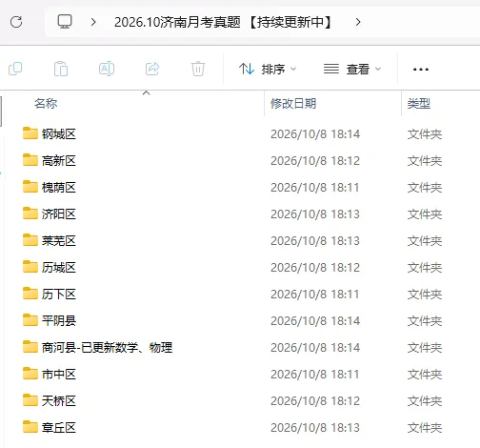
Task: Click date 2026/10/8 18:13 of 章丘区
Action: click(x=315, y=428)
